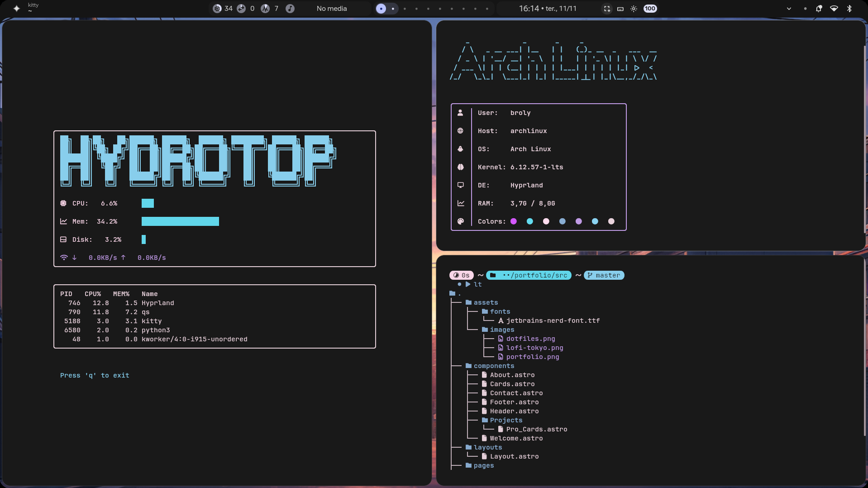Expand the system tray chevron
Viewport: 868px width, 488px height.
[x=789, y=9]
